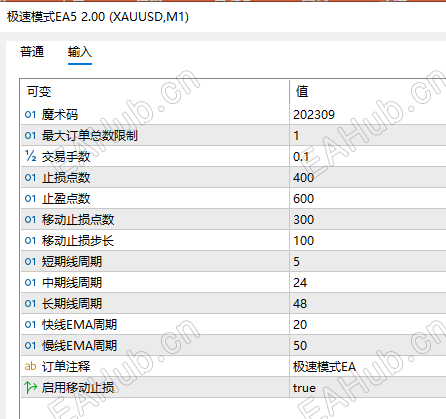The width and height of the screenshot is (446, 419).
Task: Click the integer icon beside 移动止损步长
Action: click(30, 241)
